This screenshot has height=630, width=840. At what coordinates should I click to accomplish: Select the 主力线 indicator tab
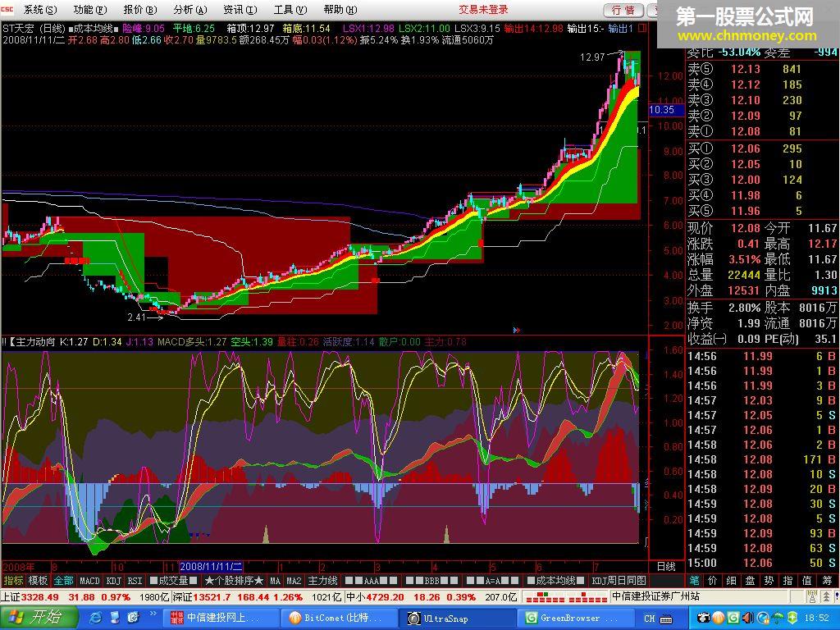pyautogui.click(x=322, y=580)
